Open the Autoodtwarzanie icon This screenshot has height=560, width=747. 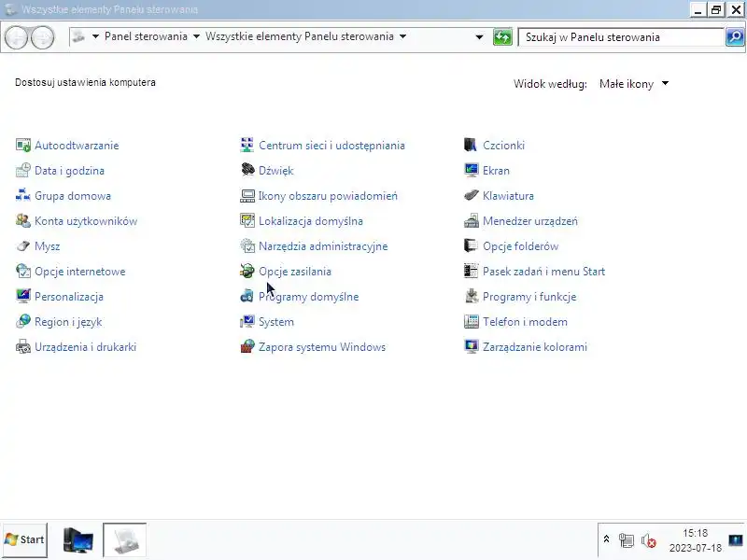click(x=22, y=146)
